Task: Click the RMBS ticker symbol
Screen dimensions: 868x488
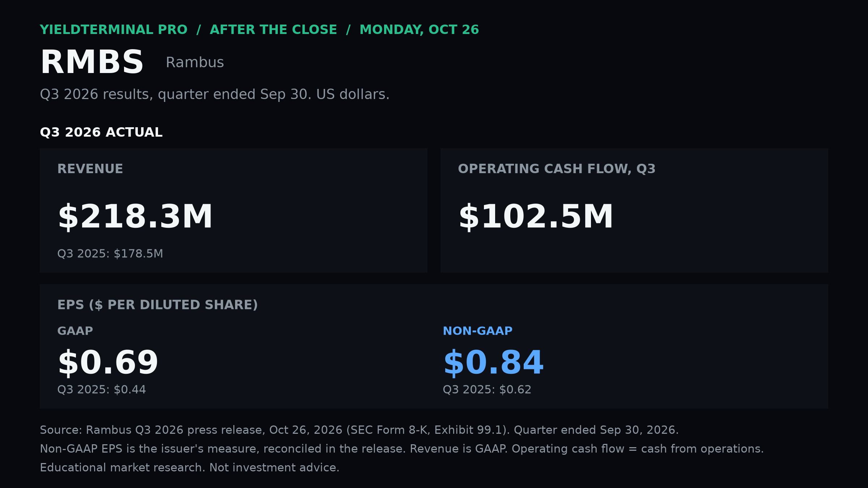Action: click(92, 62)
